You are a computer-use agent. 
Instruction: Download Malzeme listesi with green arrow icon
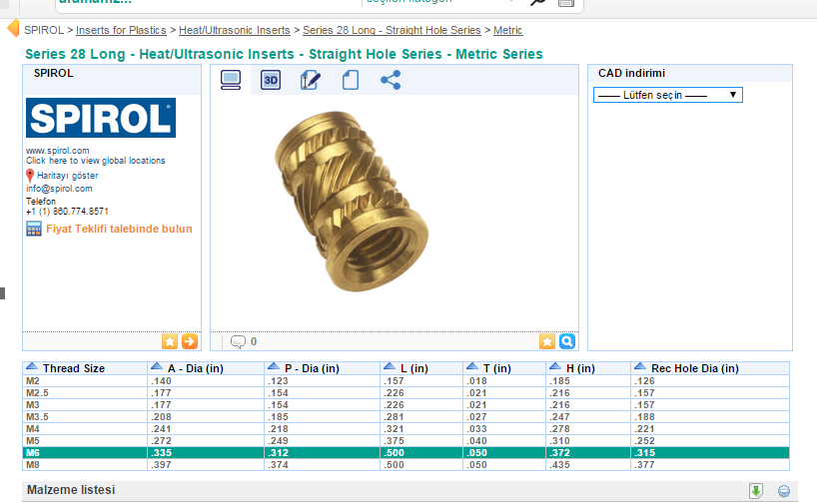[756, 490]
